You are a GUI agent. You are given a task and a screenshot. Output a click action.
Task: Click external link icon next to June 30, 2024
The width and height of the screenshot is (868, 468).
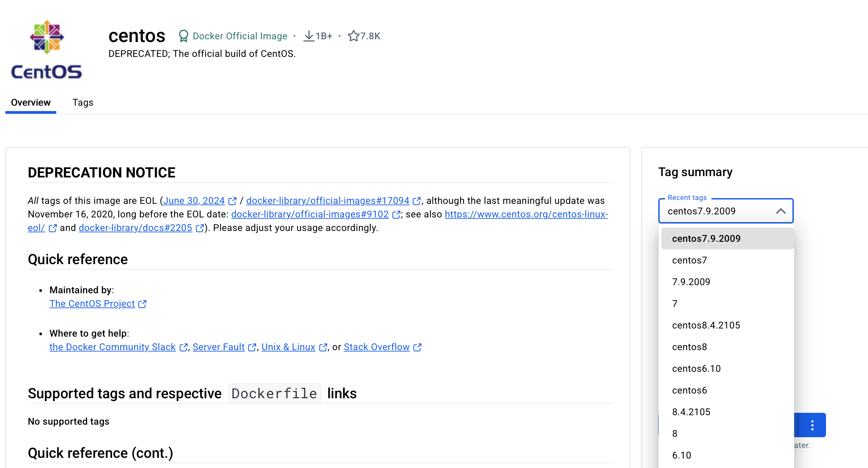tap(233, 200)
